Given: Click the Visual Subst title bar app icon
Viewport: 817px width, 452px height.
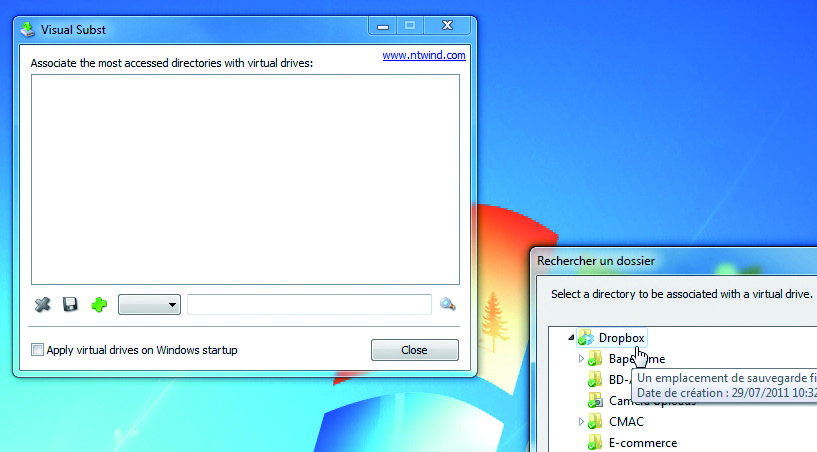Looking at the screenshot, I should (28, 29).
